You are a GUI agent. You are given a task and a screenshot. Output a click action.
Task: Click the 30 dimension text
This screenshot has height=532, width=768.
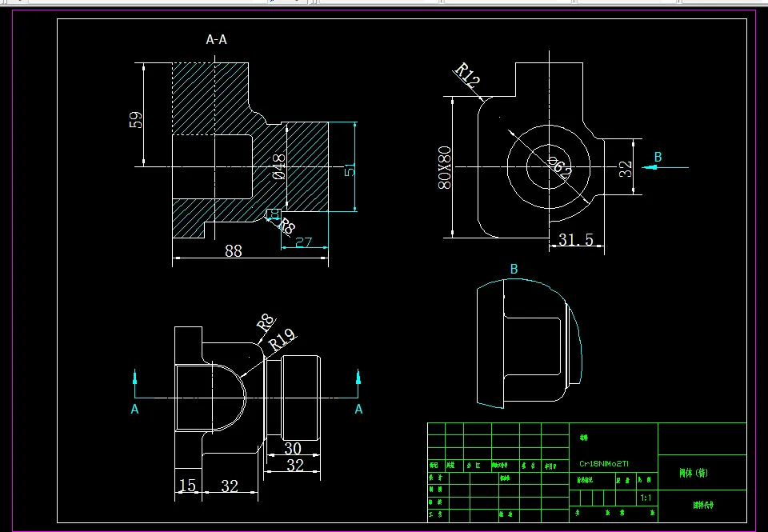point(293,448)
